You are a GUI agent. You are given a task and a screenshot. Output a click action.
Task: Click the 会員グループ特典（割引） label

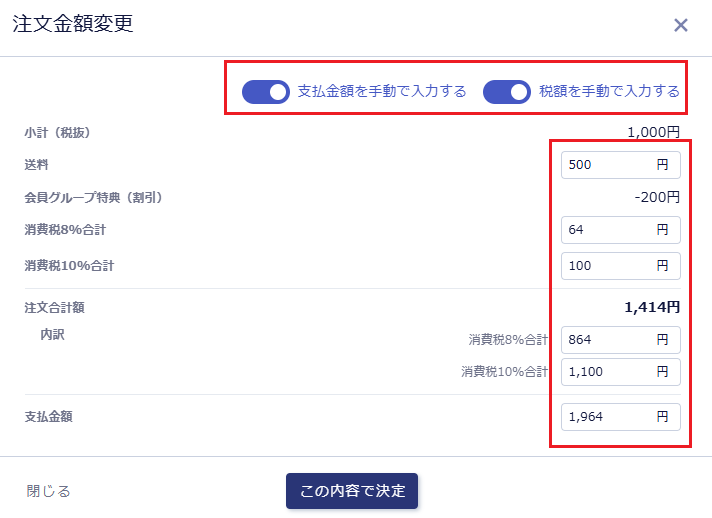click(x=93, y=198)
